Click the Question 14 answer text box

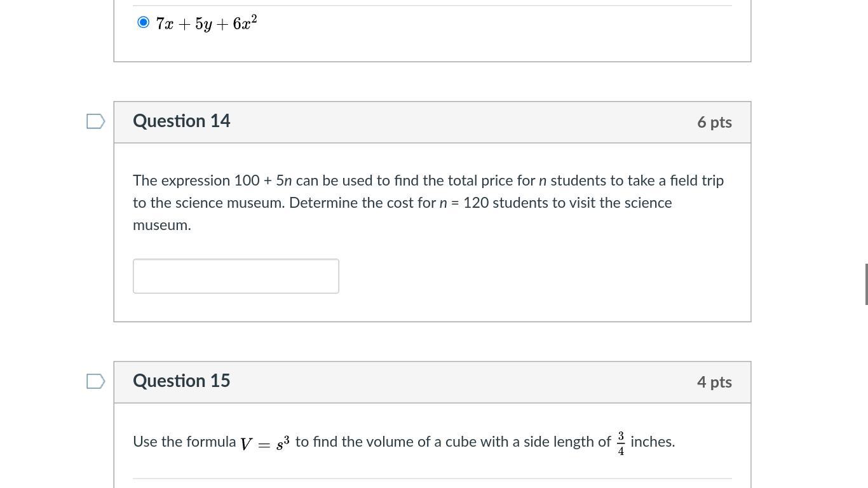click(x=236, y=276)
